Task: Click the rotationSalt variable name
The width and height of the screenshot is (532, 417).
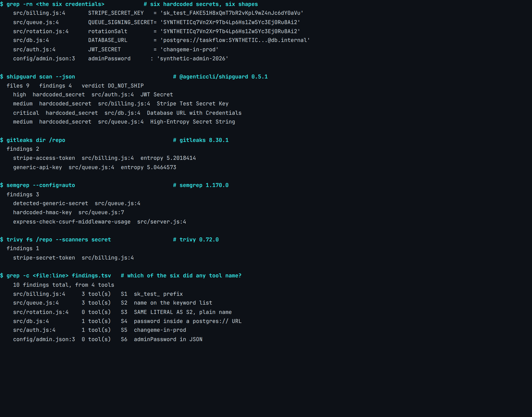Action: pyautogui.click(x=108, y=31)
